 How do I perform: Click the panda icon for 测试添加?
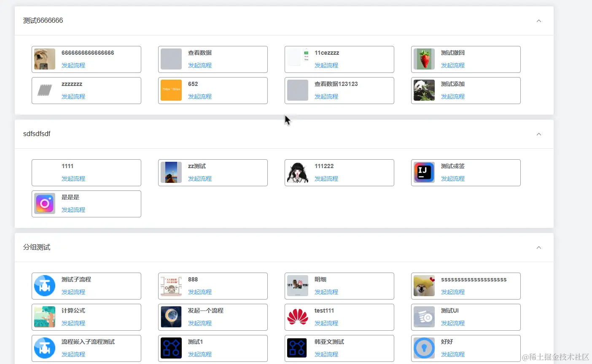pyautogui.click(x=424, y=90)
